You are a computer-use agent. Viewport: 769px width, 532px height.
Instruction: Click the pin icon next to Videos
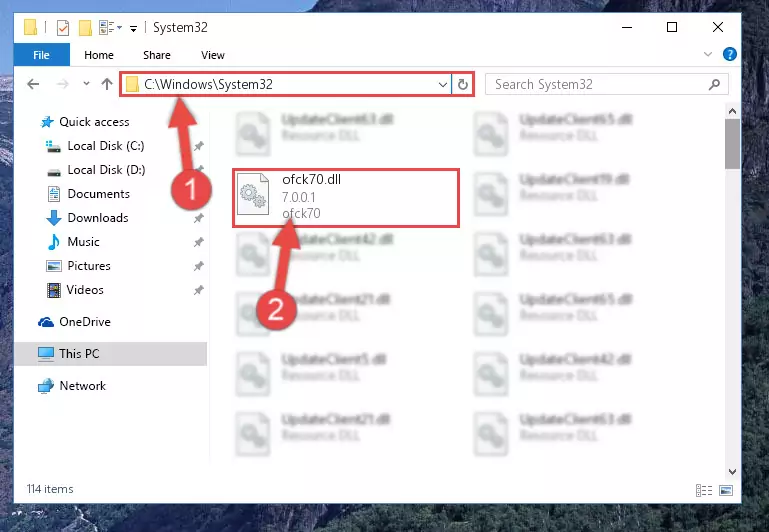(199, 290)
